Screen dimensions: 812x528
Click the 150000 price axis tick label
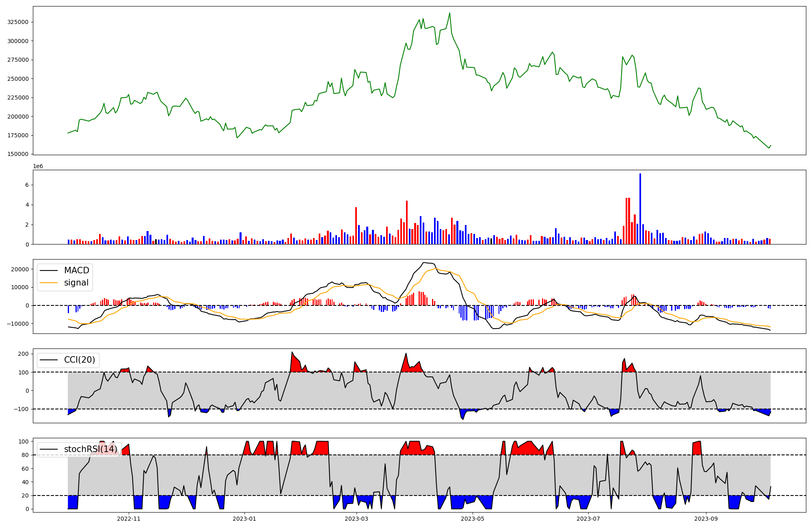pyautogui.click(x=18, y=154)
